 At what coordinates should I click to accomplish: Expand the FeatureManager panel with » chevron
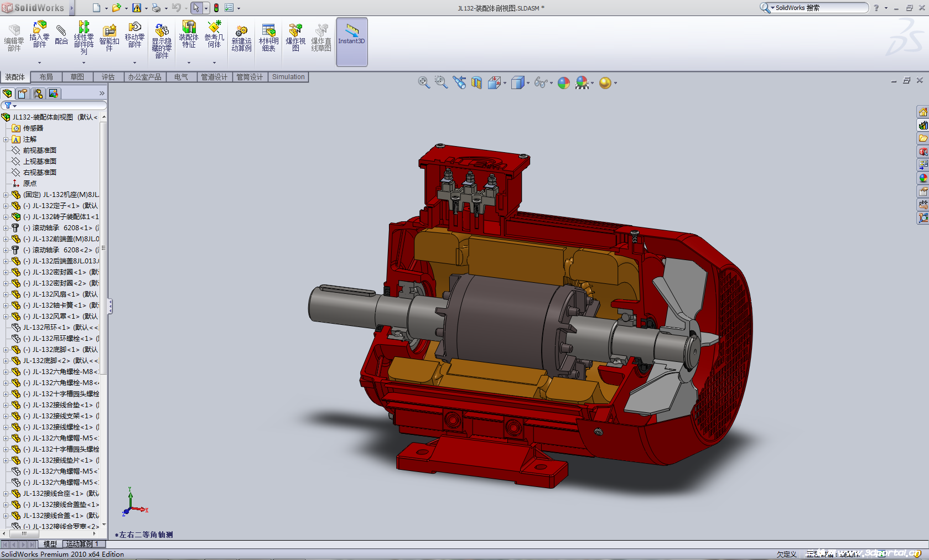click(102, 94)
